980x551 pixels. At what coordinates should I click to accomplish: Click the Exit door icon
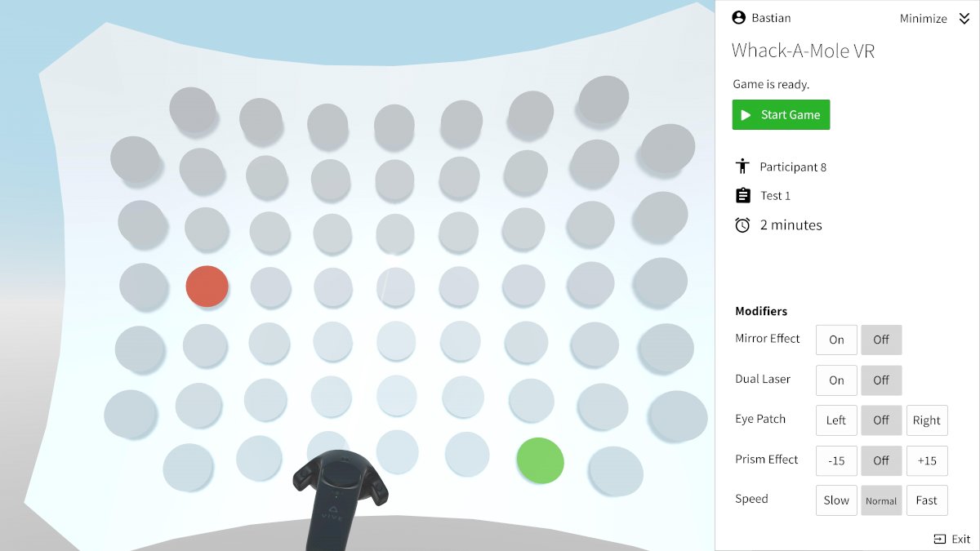939,539
